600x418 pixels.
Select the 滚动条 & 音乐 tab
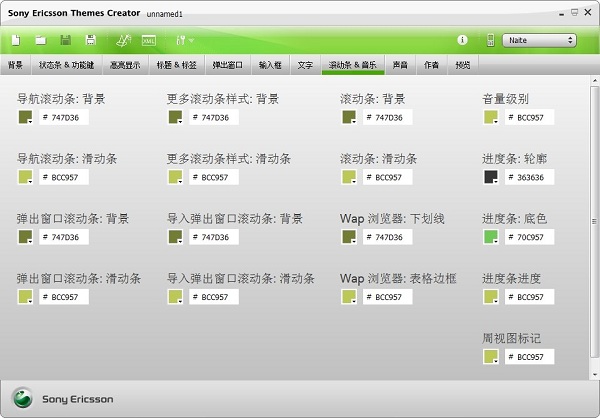(353, 65)
